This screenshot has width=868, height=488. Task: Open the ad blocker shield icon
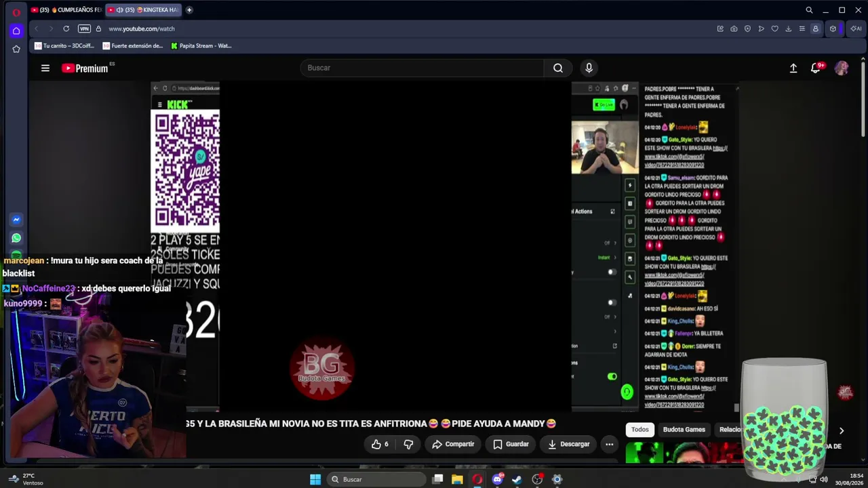[747, 28]
